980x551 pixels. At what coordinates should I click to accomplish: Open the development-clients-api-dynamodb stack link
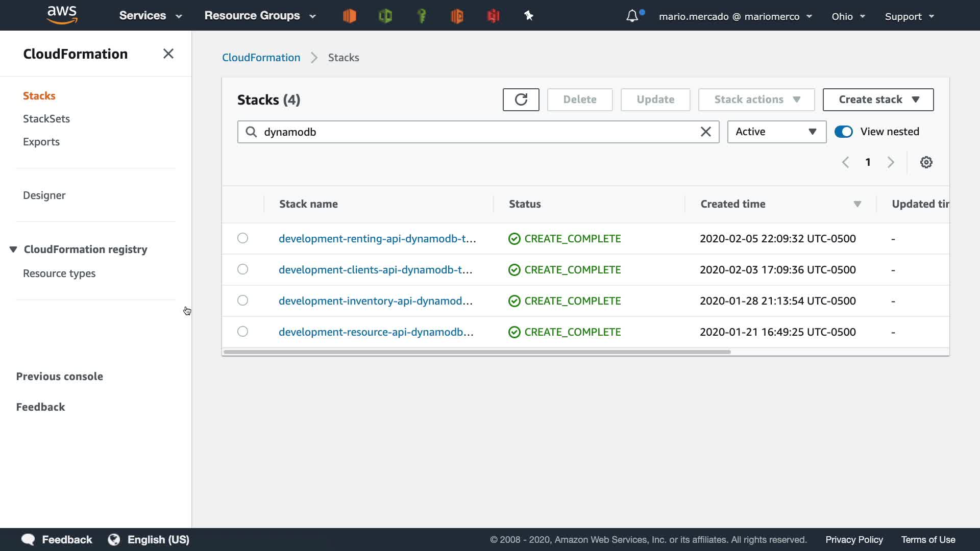tap(375, 269)
